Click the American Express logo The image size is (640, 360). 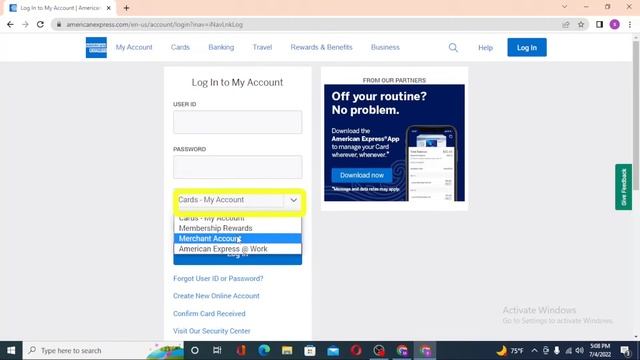point(96,47)
